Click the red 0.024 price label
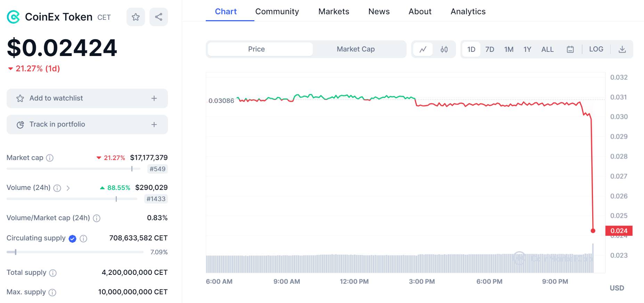This screenshot has height=303, width=644. [619, 231]
